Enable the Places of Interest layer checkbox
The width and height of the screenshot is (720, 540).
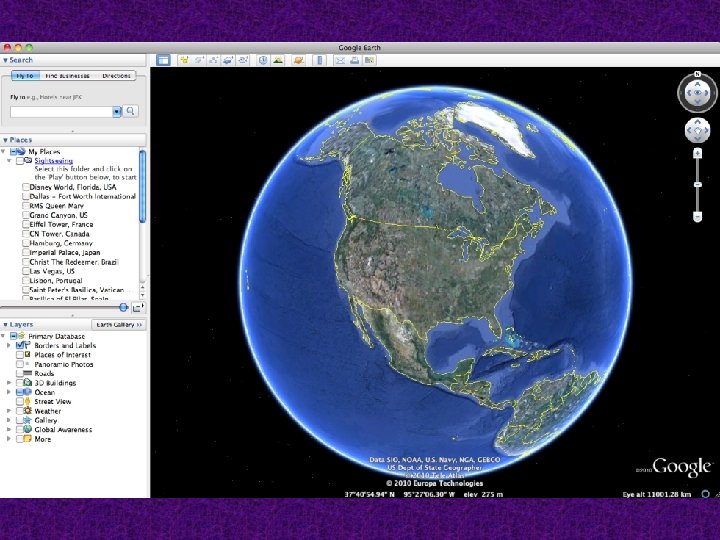click(x=20, y=355)
